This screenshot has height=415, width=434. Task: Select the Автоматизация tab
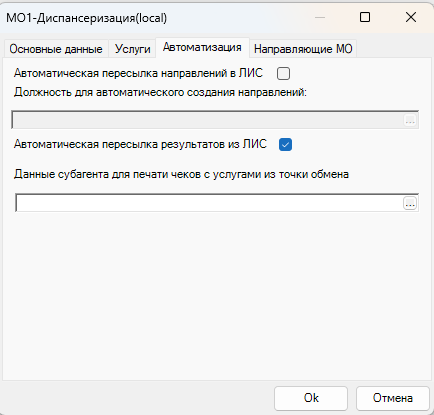point(202,48)
